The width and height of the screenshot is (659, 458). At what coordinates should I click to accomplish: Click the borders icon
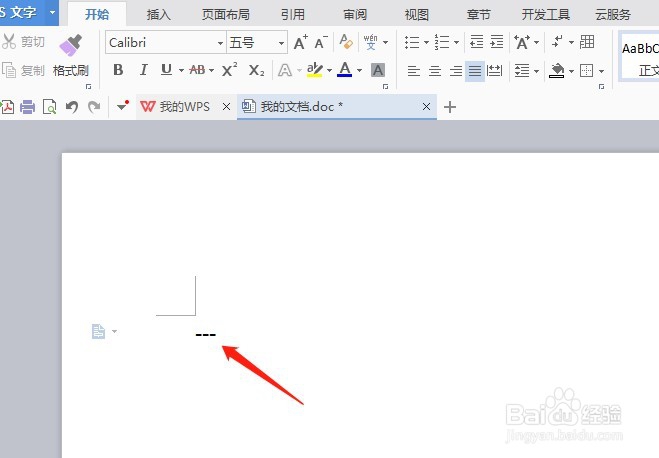pyautogui.click(x=586, y=71)
